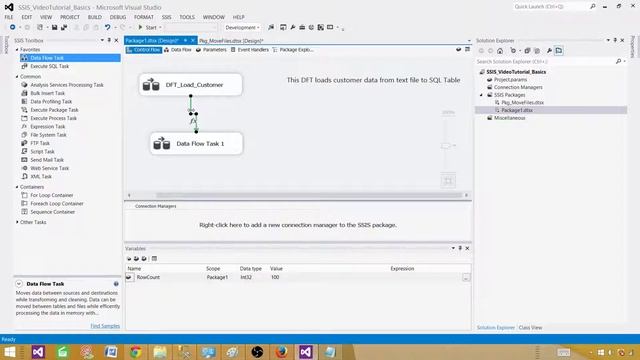Open the Start button dropdown arrow
Screen dimensions: 640x360
click(160, 27)
